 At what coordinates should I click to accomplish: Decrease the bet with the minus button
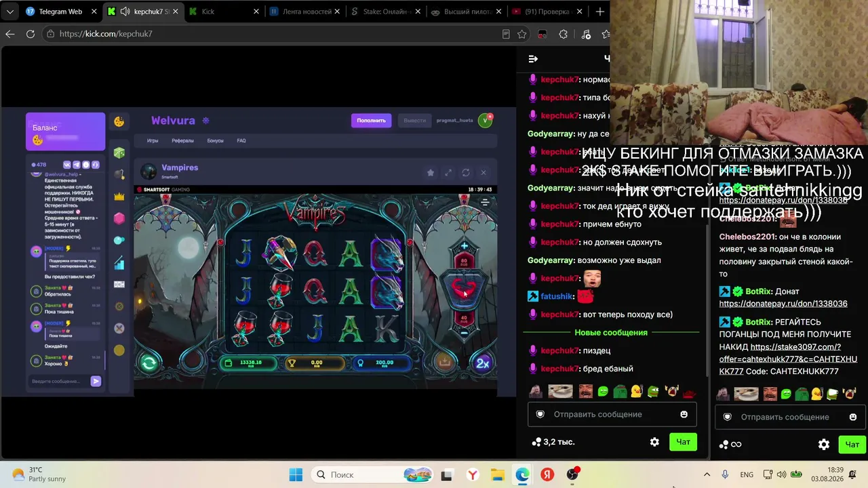click(464, 333)
